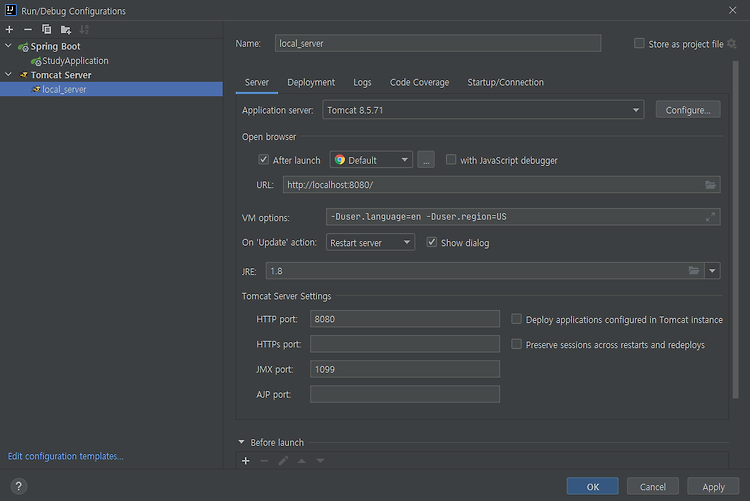Browse URL with folder icon
750x501 pixels.
(x=710, y=185)
